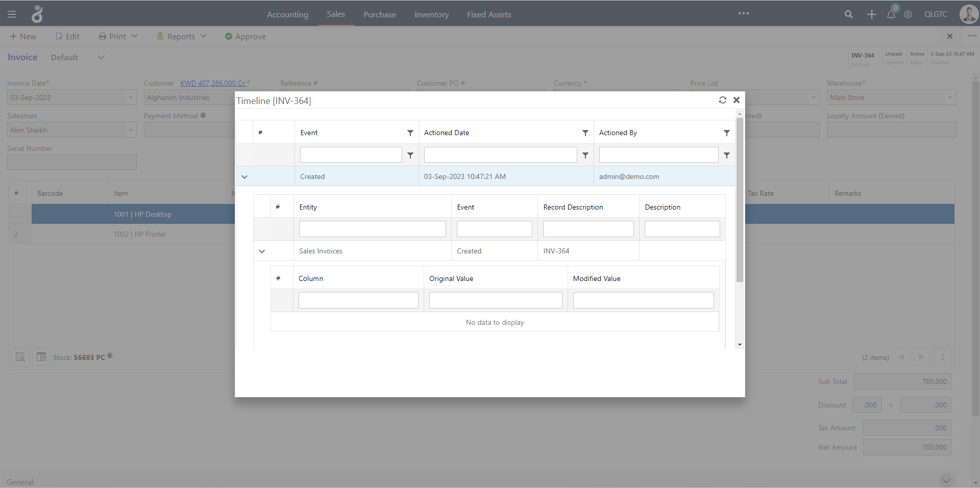Screen dimensions: 980x488
Task: Open application settings via the gear icon
Action: click(908, 14)
